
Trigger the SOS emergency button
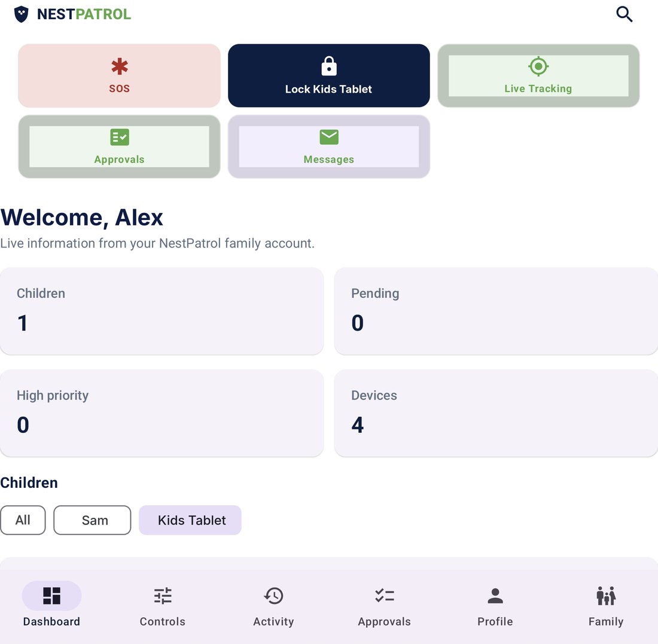pos(119,75)
